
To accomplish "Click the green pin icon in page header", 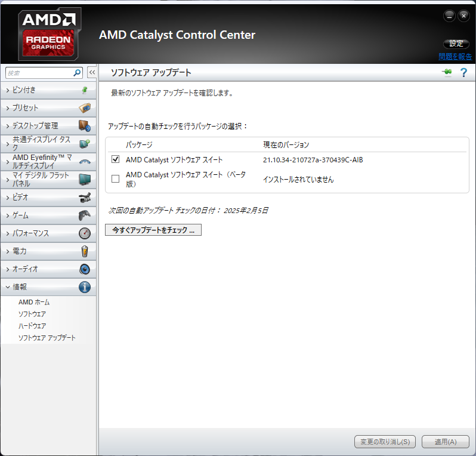I will click(x=447, y=72).
